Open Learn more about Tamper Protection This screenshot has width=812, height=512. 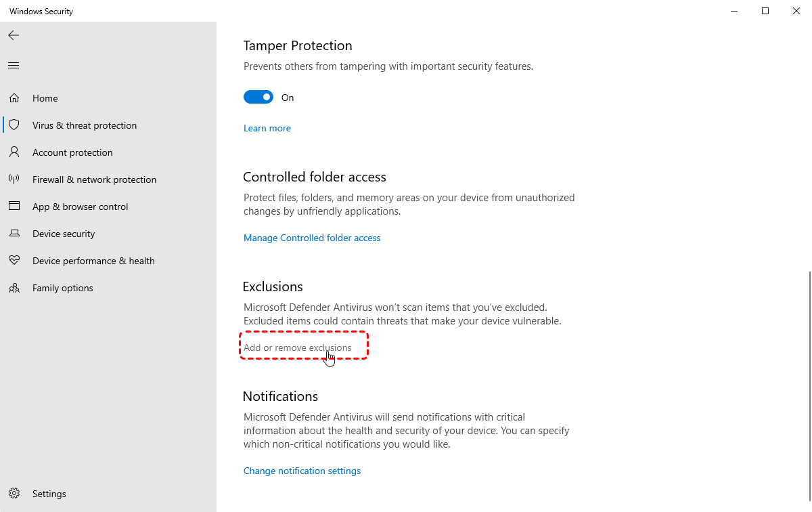pyautogui.click(x=267, y=128)
